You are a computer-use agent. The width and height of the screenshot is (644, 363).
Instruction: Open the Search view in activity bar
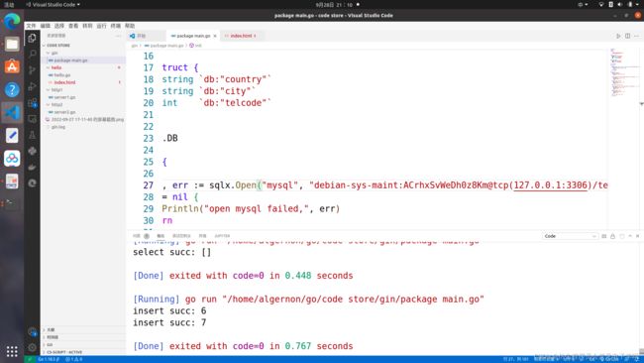32,54
